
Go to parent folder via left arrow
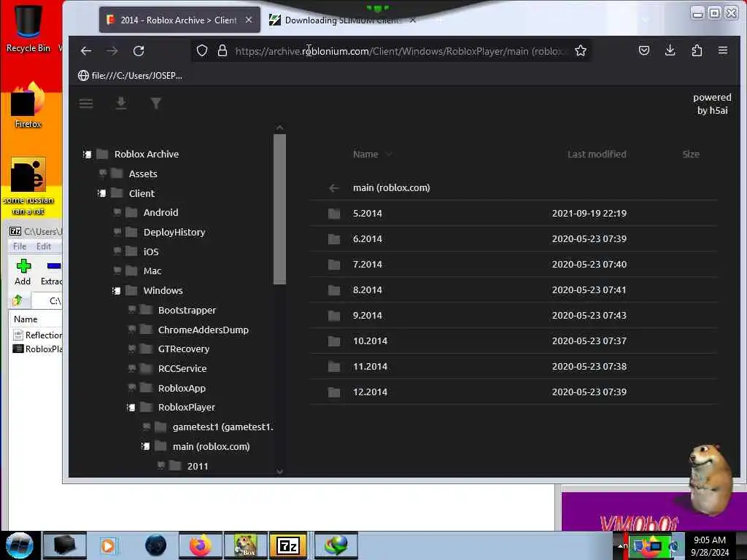(334, 188)
